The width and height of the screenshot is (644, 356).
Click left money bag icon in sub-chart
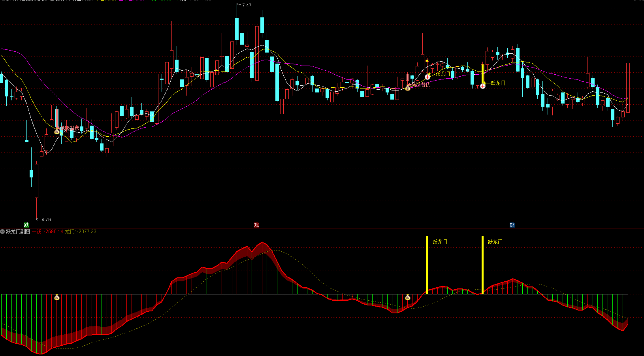click(x=57, y=297)
